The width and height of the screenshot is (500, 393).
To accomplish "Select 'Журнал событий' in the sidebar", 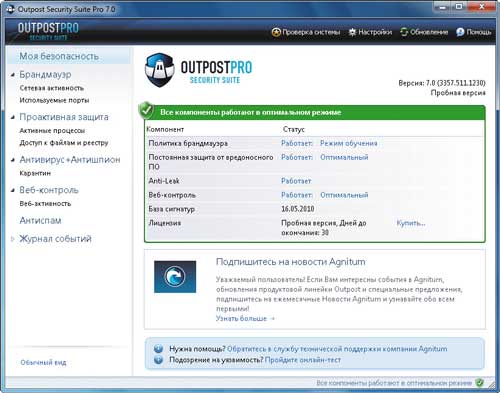I will pyautogui.click(x=55, y=239).
